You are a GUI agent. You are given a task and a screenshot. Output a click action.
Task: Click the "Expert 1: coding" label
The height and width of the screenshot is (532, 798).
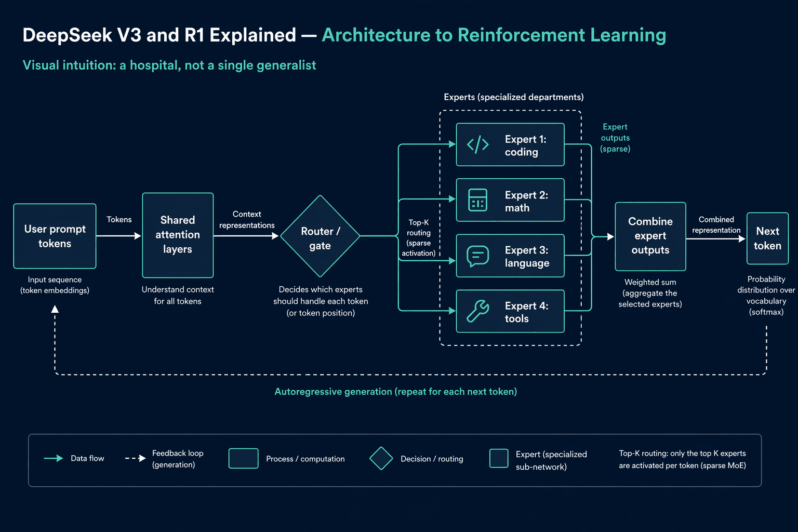coord(525,145)
